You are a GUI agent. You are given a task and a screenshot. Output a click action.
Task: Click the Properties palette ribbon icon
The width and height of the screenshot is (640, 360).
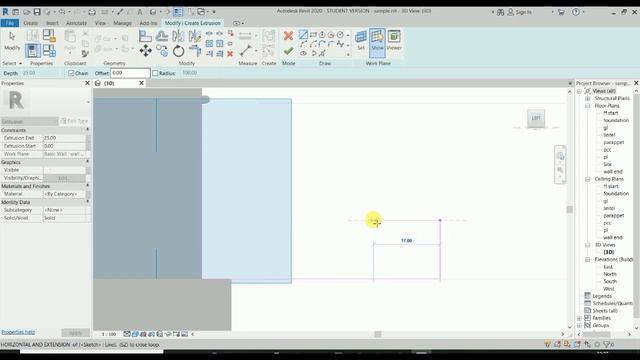click(x=33, y=51)
